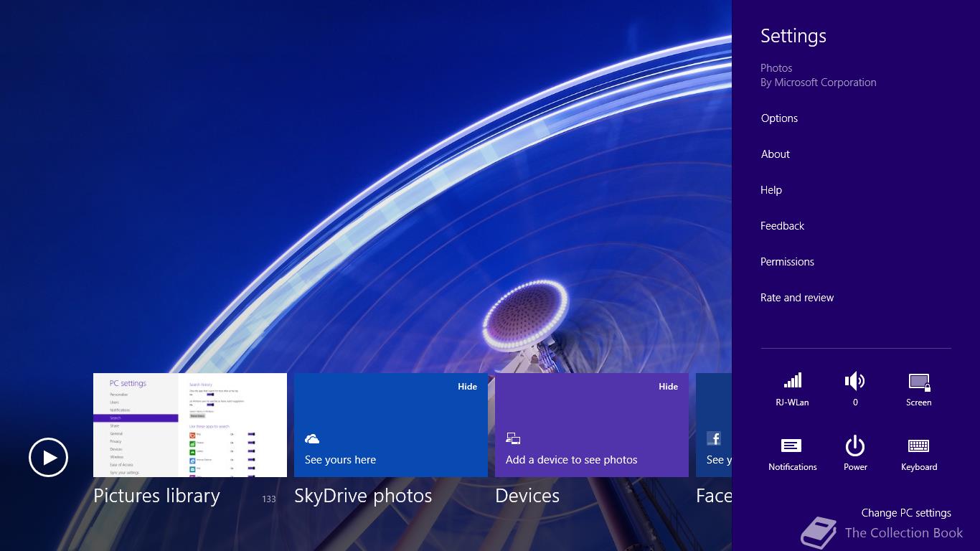Click the Pictures library label

tap(156, 496)
